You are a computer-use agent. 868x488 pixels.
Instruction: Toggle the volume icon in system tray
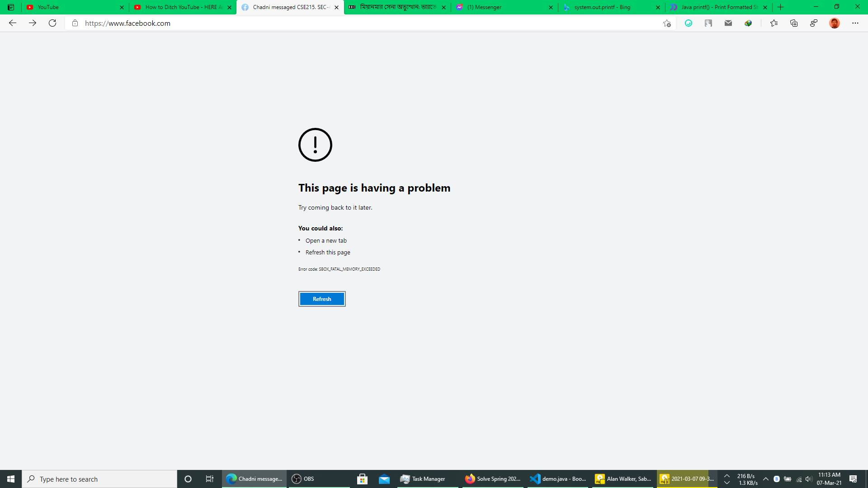pyautogui.click(x=808, y=479)
